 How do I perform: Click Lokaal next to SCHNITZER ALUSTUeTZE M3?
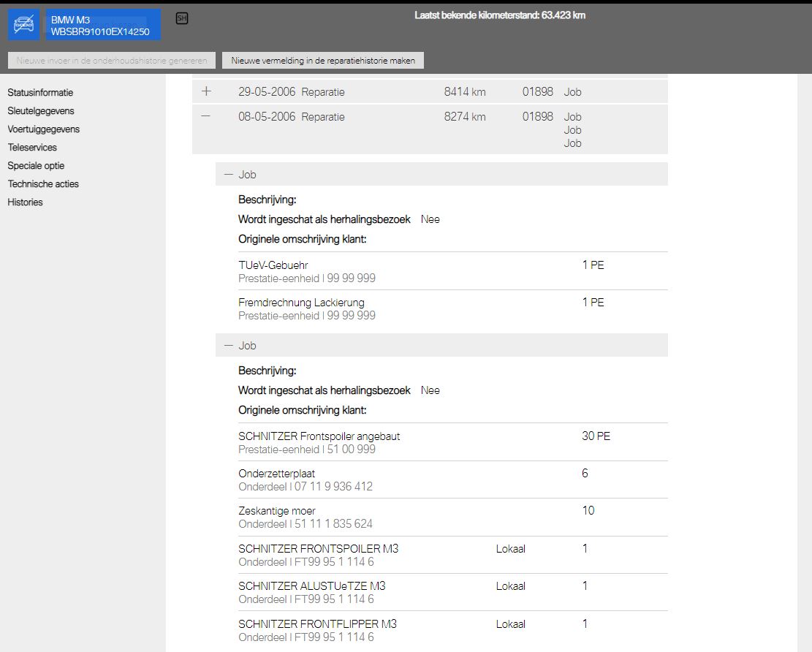pos(511,586)
